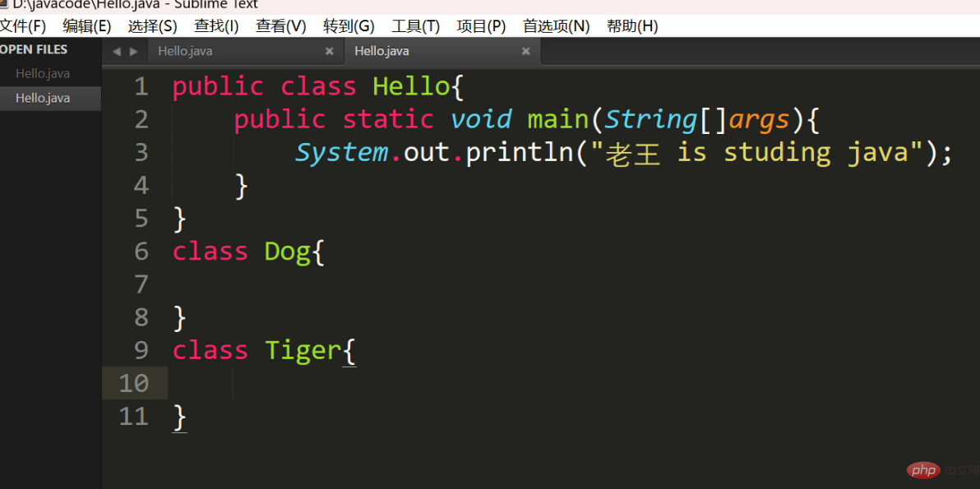Open the 查看(V) menu
Image resolution: width=980 pixels, height=489 pixels.
280,26
